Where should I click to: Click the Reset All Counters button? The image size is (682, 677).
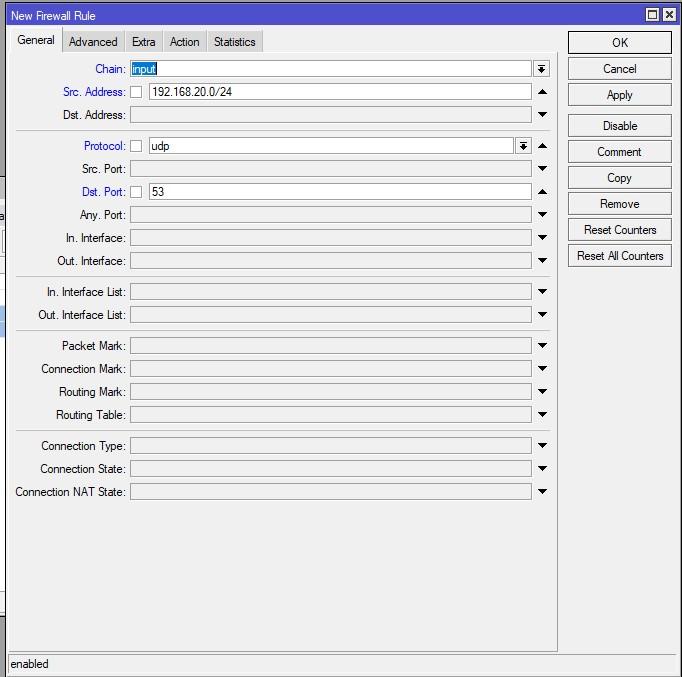pos(619,256)
